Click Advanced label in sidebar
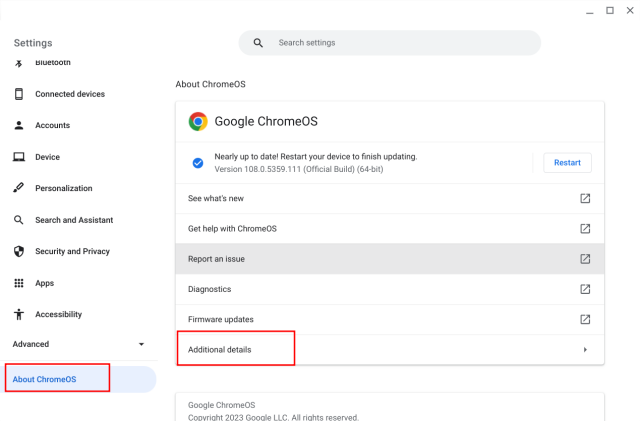This screenshot has width=640, height=421. click(x=31, y=344)
